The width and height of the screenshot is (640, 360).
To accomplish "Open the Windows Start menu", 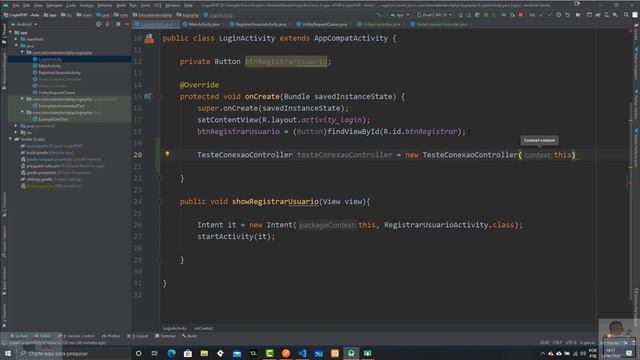I will click(8, 353).
